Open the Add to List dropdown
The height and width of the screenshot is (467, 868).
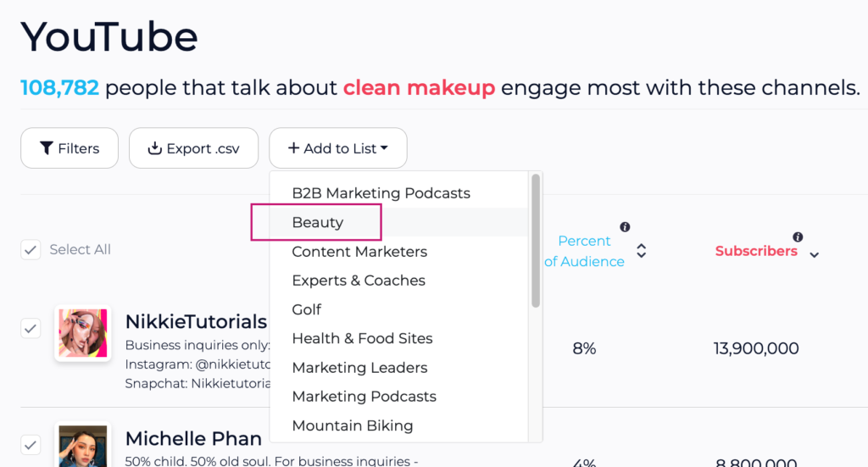point(338,148)
